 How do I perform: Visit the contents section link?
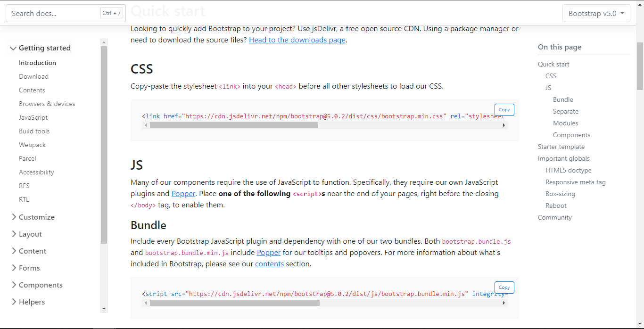[269, 263]
